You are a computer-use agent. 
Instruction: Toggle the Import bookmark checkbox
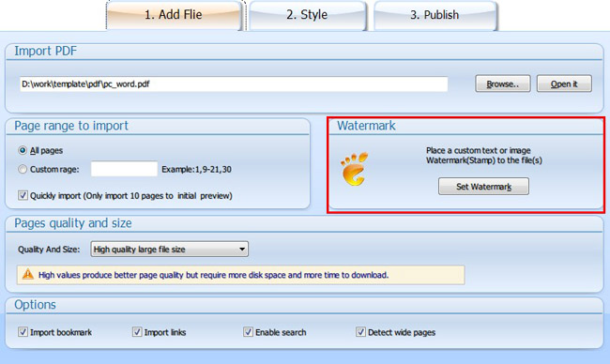23,332
